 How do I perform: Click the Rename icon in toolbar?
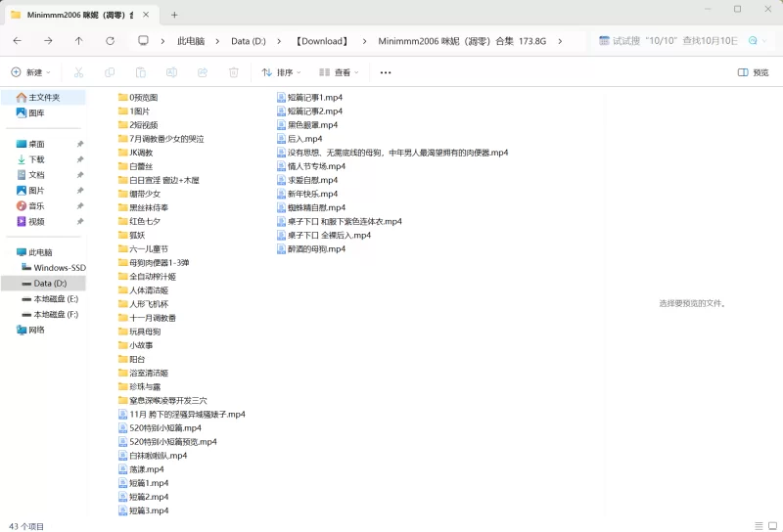171,72
